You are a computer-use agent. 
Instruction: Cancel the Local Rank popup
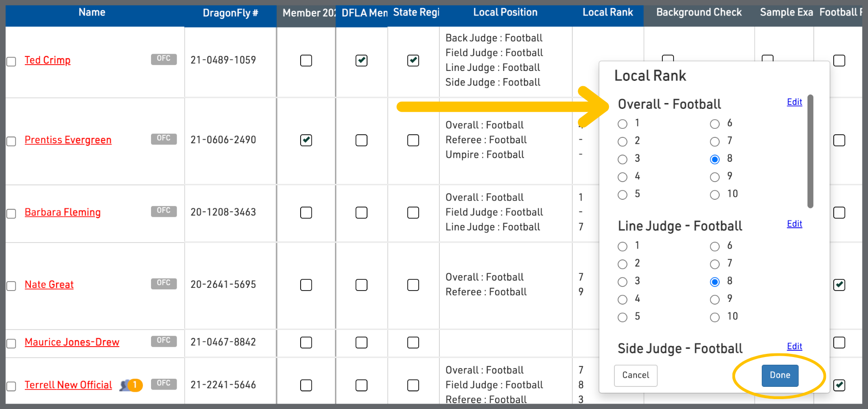pos(635,375)
